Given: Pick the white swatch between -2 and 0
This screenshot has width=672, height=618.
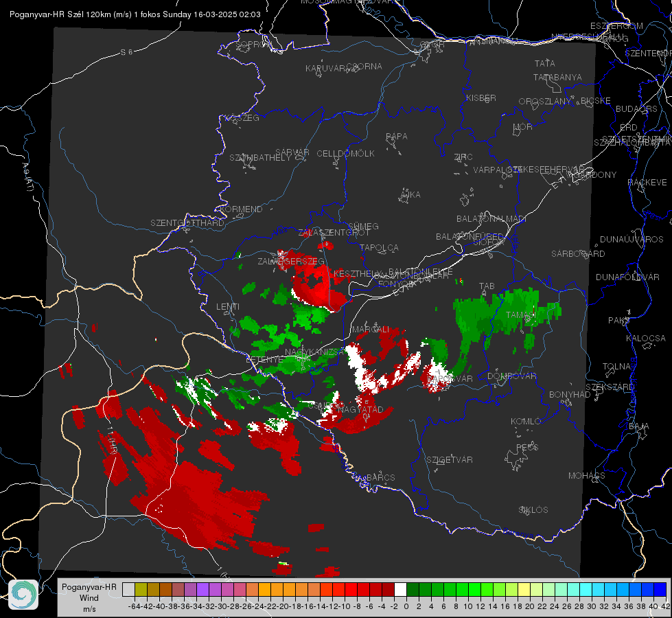Looking at the screenshot, I should 400,589.
